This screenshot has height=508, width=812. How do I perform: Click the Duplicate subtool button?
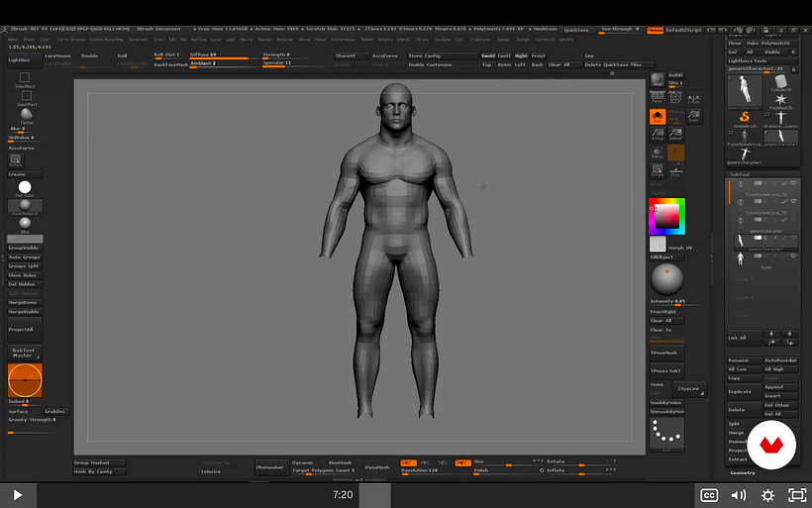pyautogui.click(x=744, y=391)
